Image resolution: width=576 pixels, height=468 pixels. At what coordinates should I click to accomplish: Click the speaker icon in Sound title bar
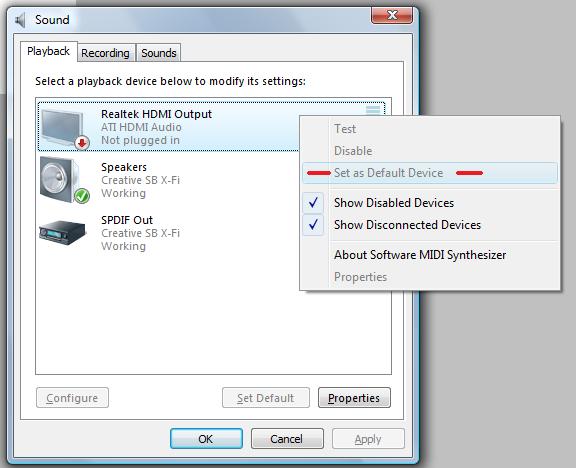coord(21,20)
